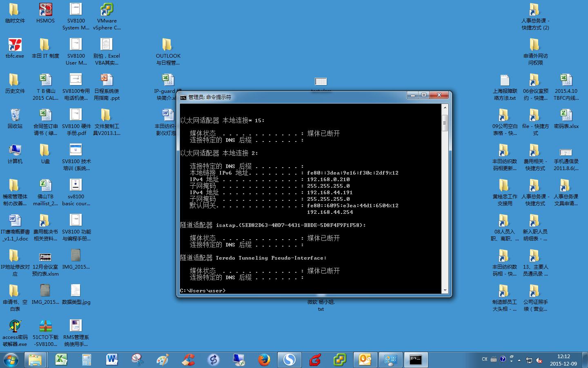The image size is (588, 368).
Task: Select the SV8100 硬件手册.pdf file
Action: 76,122
